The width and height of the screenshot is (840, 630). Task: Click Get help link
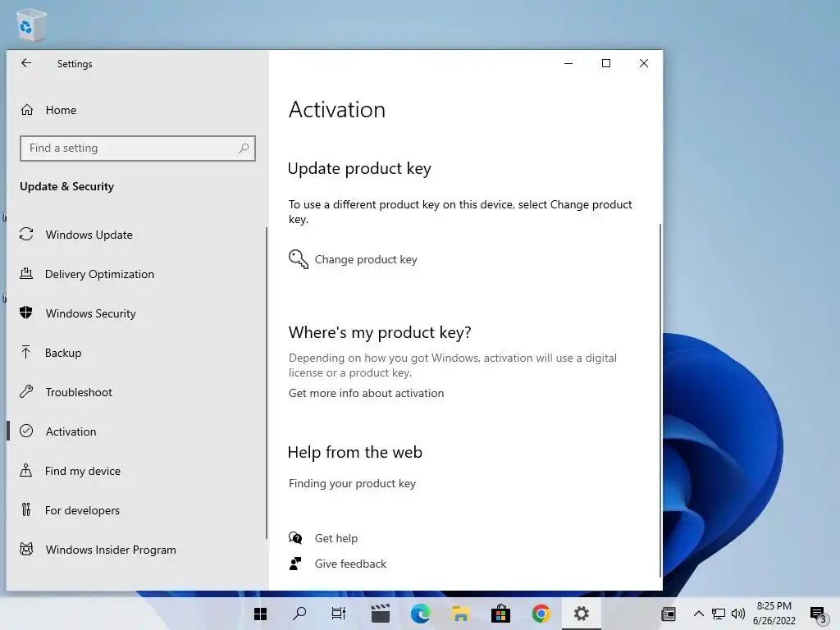click(x=336, y=538)
